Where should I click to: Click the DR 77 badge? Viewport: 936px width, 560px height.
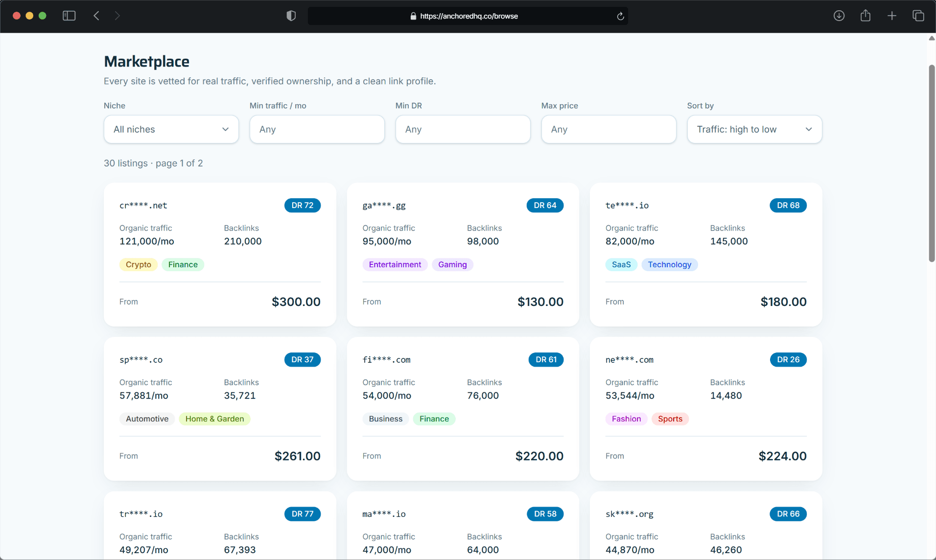pyautogui.click(x=303, y=514)
